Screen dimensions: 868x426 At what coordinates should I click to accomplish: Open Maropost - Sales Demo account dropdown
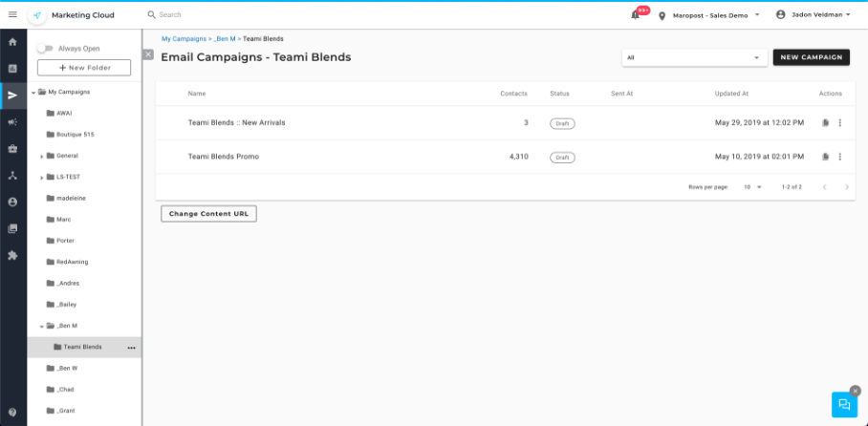(x=716, y=15)
